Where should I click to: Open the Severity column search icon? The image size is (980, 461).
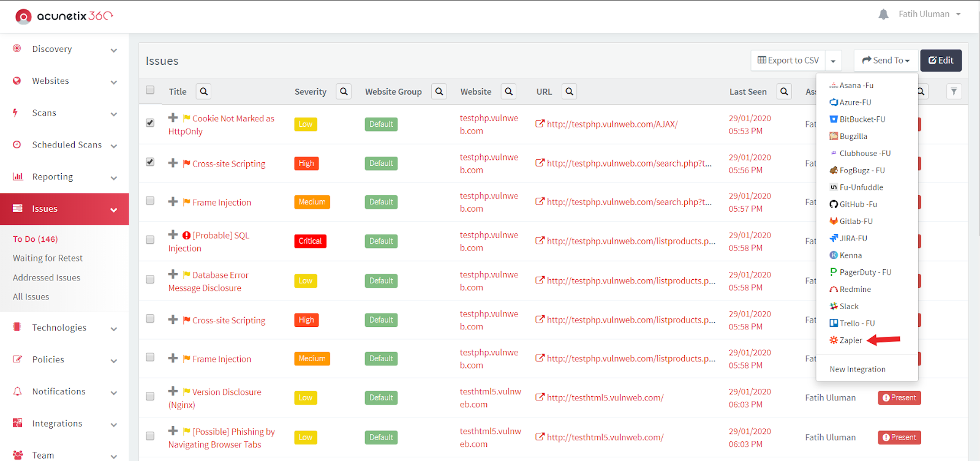[344, 91]
